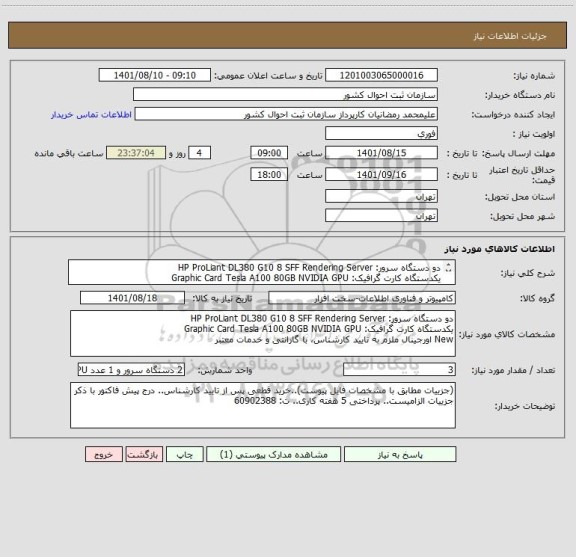Click the 'بازگشت' back button

click(x=144, y=454)
